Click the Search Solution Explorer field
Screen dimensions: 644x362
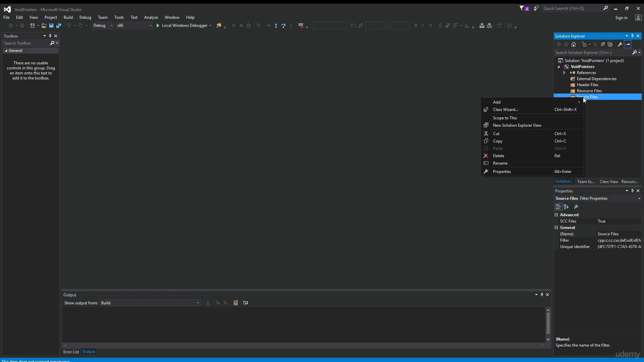tap(593, 53)
